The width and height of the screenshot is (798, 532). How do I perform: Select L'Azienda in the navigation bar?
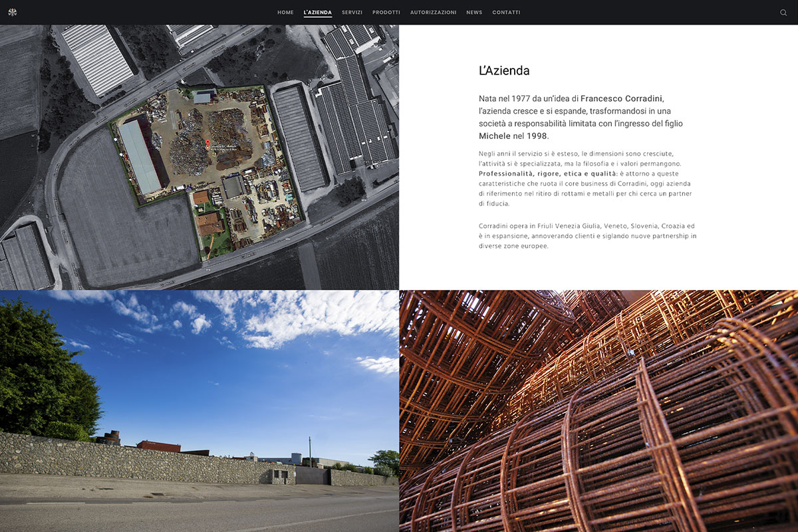(x=318, y=13)
